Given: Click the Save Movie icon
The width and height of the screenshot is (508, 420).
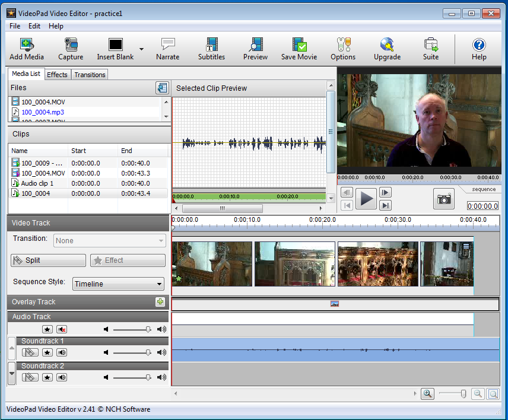Looking at the screenshot, I should pyautogui.click(x=299, y=49).
